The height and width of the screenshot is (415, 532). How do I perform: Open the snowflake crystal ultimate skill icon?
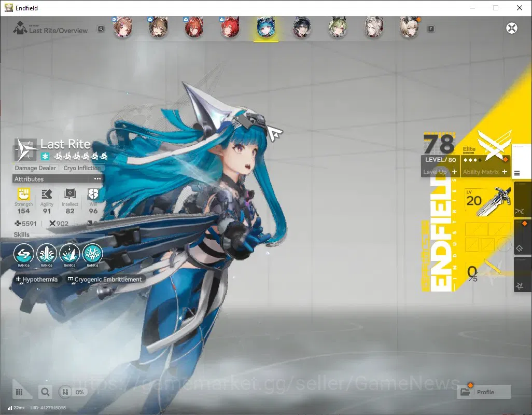tap(93, 254)
